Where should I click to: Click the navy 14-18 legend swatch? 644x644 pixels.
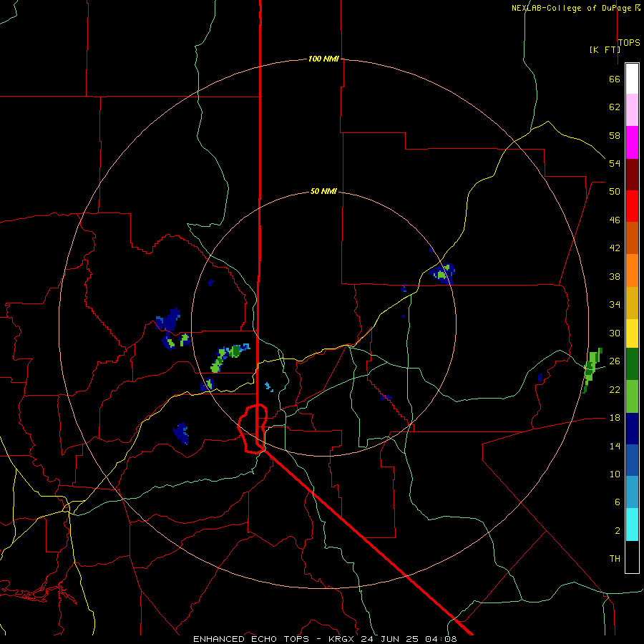coord(632,429)
